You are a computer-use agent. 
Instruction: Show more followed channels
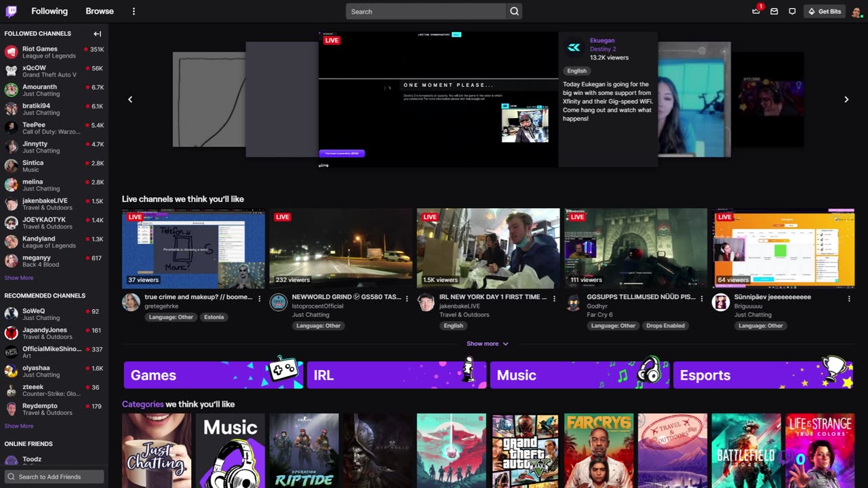(x=19, y=278)
